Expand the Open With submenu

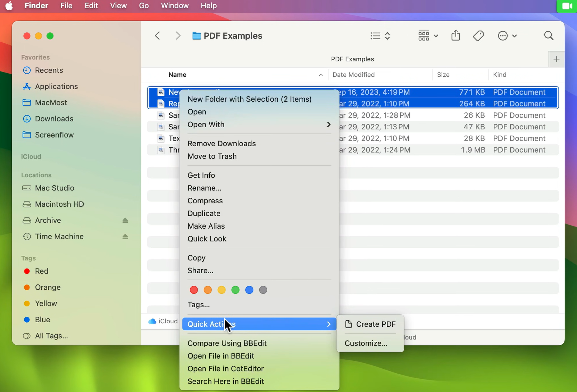[x=259, y=125]
